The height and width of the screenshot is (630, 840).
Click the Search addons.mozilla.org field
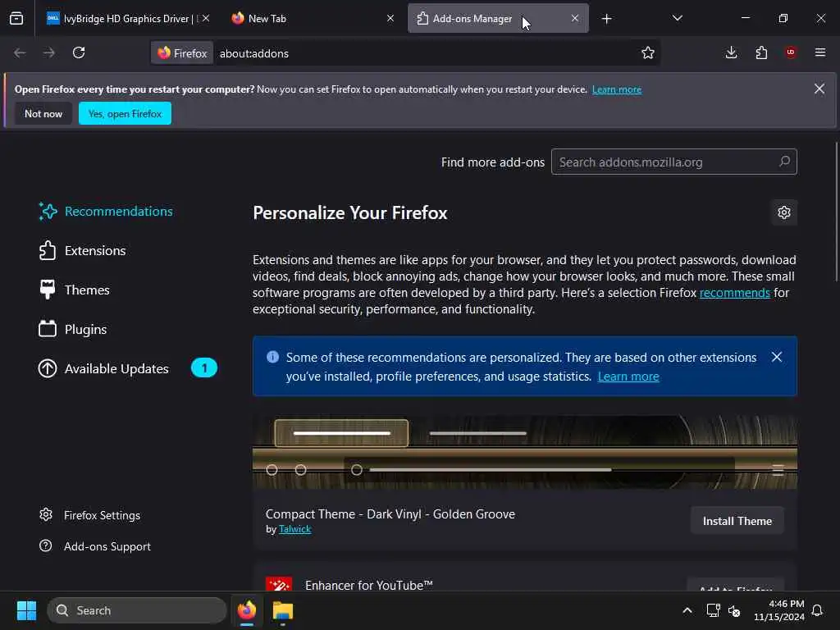[x=674, y=162]
